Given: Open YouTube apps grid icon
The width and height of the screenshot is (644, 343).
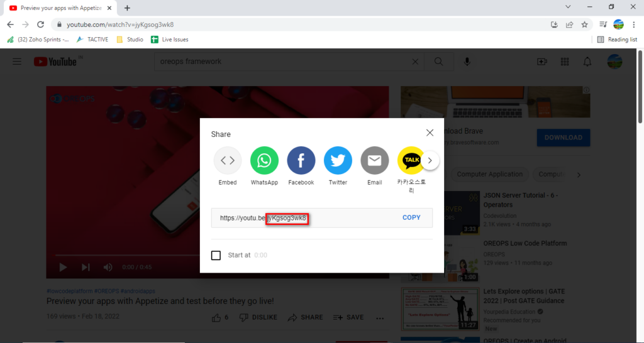Looking at the screenshot, I should tap(565, 62).
